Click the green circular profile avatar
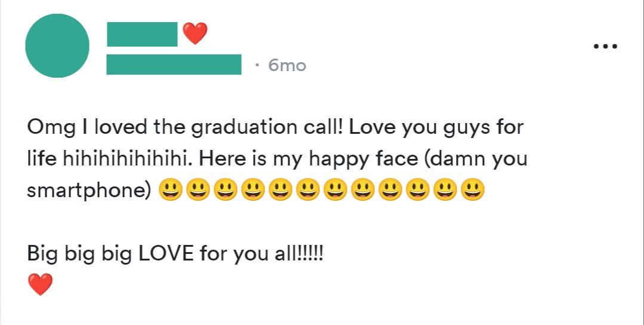644x325 pixels. coord(57,46)
